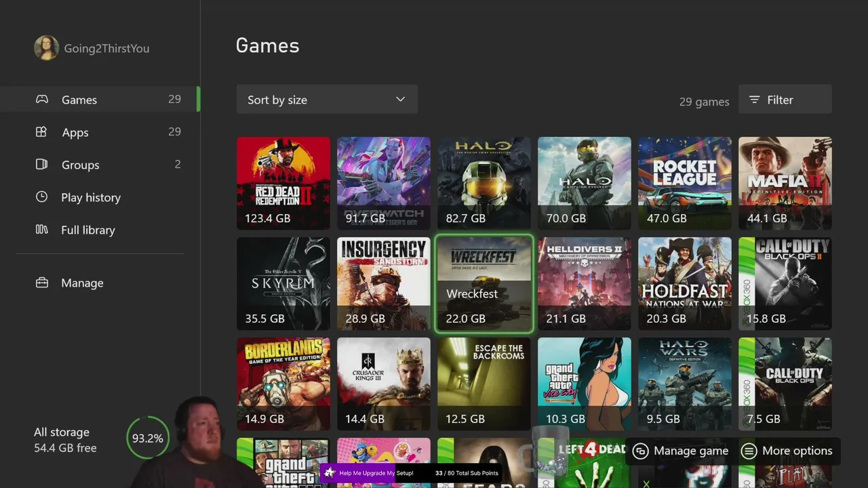This screenshot has height=488, width=868.
Task: Click the Apps icon in the sidebar
Action: [x=41, y=132]
